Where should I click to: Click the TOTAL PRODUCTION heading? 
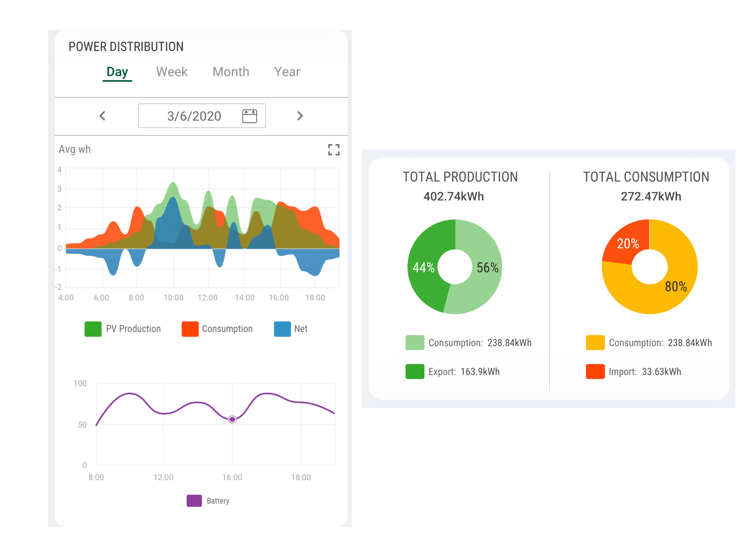click(x=460, y=177)
